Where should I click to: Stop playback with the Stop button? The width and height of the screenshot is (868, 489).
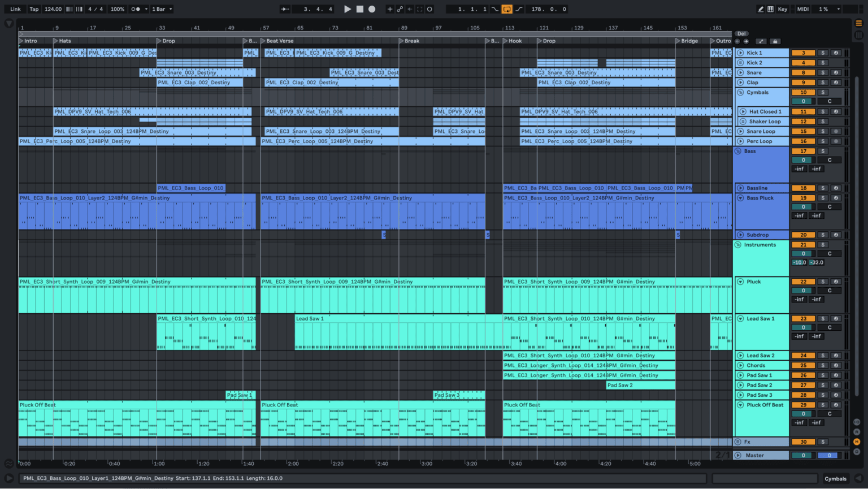tap(360, 9)
